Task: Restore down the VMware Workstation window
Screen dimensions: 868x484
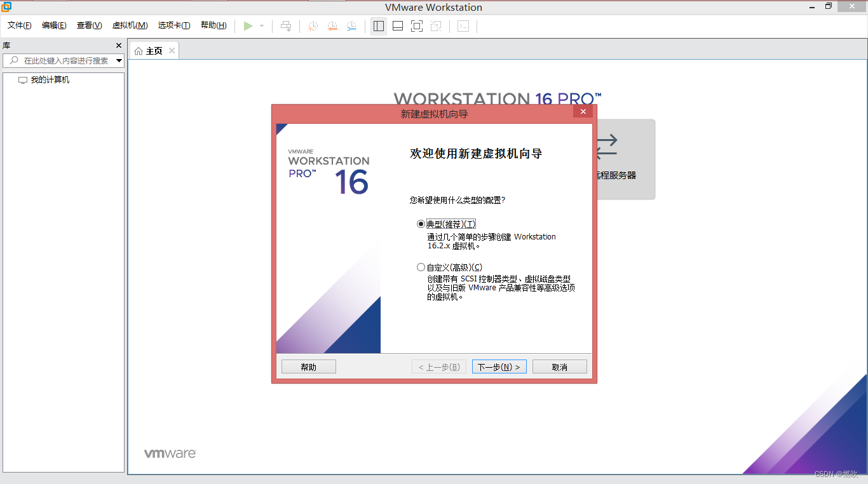Action: [829, 6]
